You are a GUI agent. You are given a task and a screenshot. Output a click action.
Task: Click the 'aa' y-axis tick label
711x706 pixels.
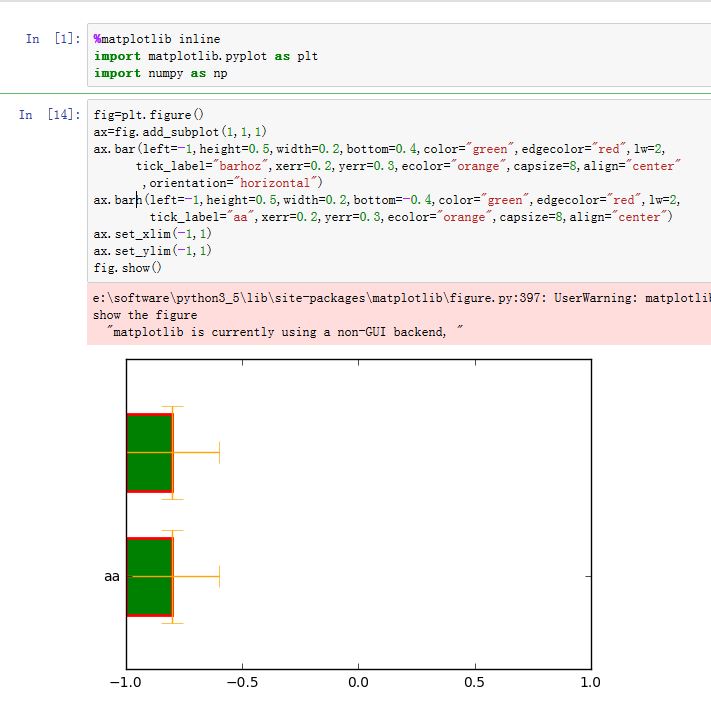[x=112, y=577]
